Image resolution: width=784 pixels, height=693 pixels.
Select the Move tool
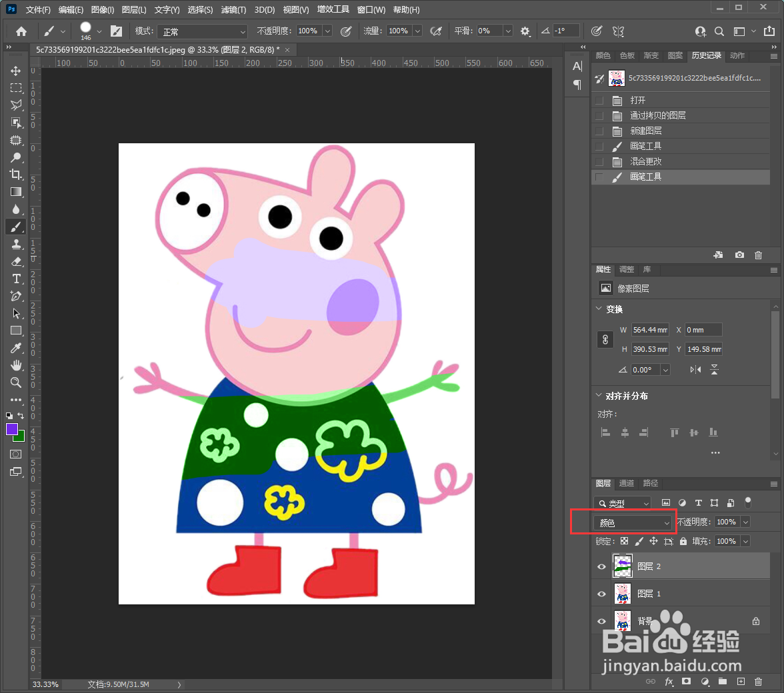click(16, 71)
